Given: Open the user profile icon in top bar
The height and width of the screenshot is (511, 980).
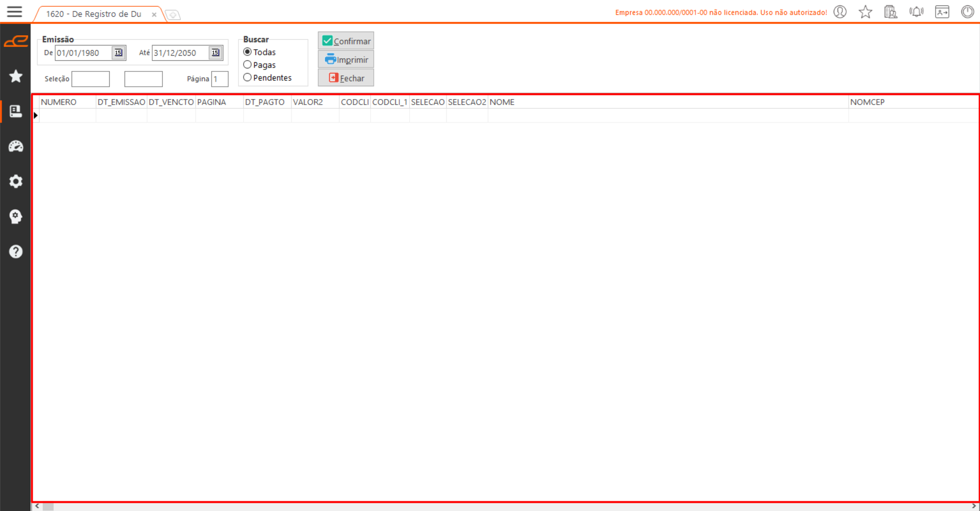Looking at the screenshot, I should tap(840, 12).
